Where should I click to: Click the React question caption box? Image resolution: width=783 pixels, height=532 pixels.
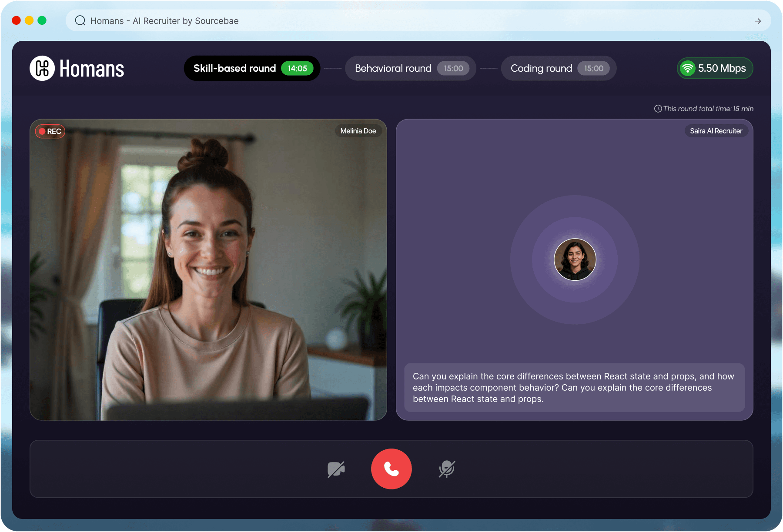click(574, 387)
